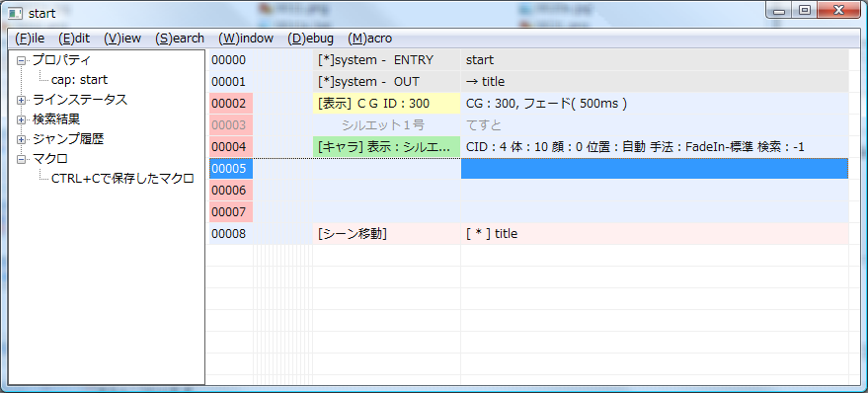This screenshot has height=393, width=868.
Task: Close the start window
Action: click(839, 10)
